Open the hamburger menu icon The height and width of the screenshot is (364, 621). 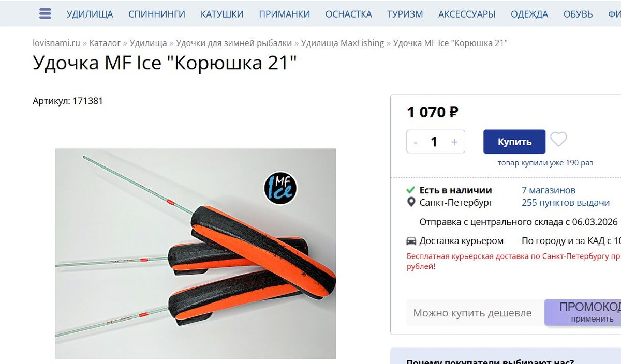[x=45, y=14]
